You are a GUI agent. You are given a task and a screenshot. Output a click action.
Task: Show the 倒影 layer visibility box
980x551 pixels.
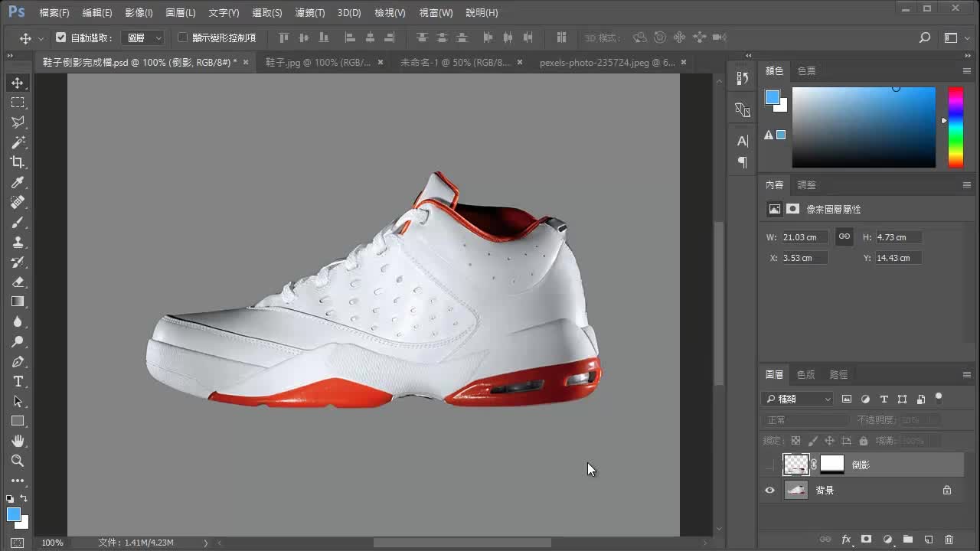pyautogui.click(x=770, y=465)
